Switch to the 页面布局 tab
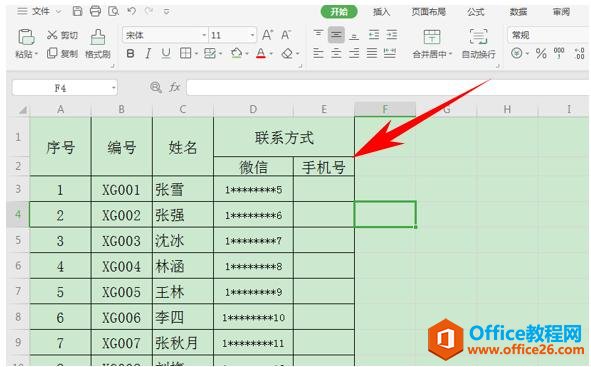Image resolution: width=591 pixels, height=367 pixels. click(429, 12)
